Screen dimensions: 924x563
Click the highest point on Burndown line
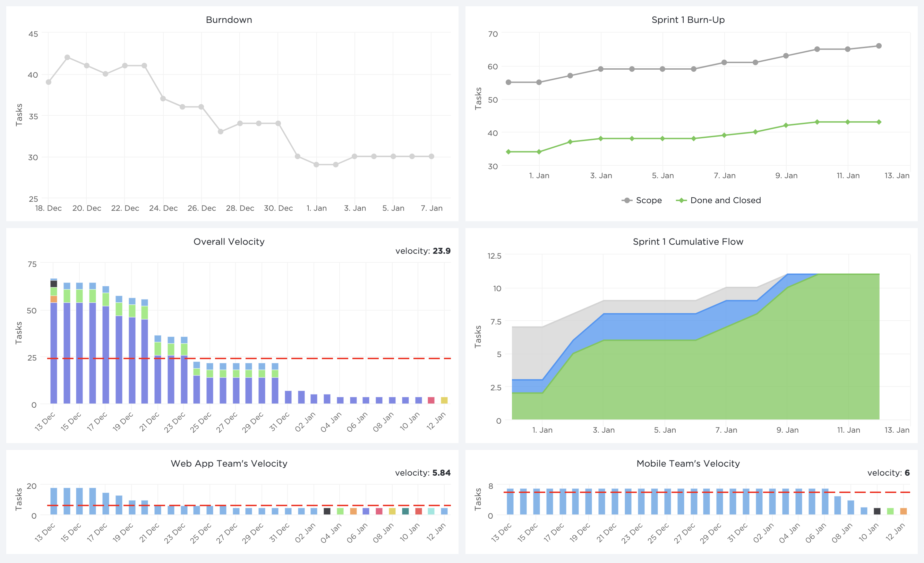[x=68, y=57]
